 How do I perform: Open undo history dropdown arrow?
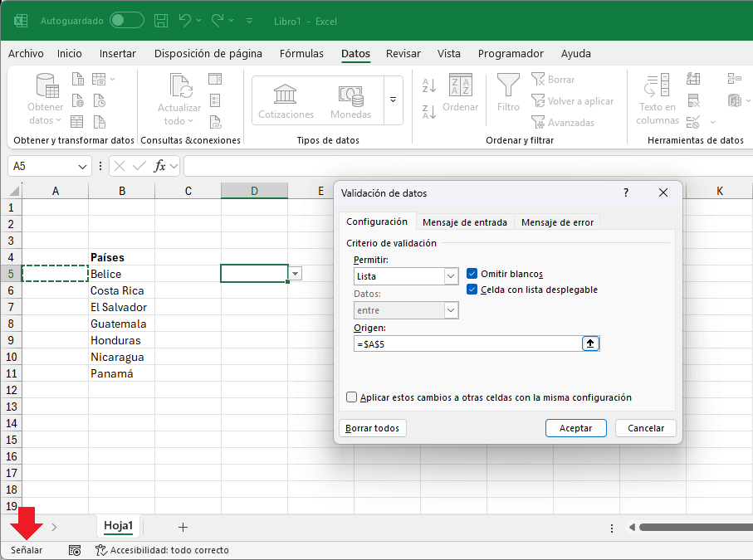pos(198,21)
